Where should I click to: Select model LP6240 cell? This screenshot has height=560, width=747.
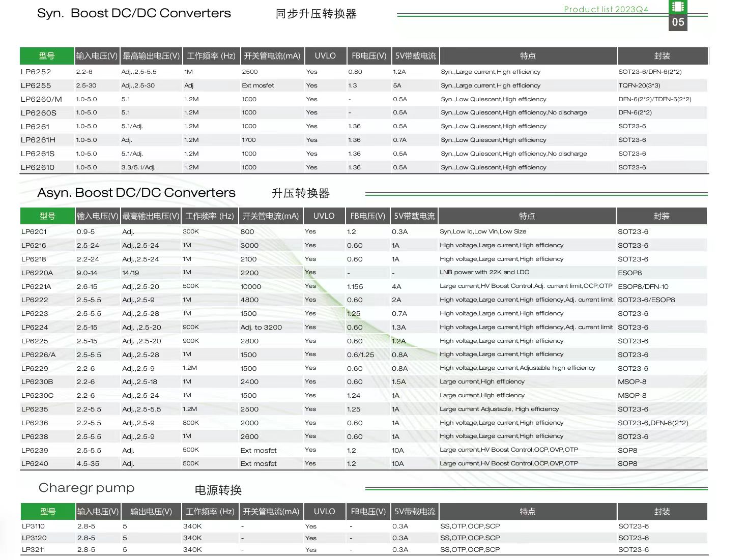coord(35,463)
